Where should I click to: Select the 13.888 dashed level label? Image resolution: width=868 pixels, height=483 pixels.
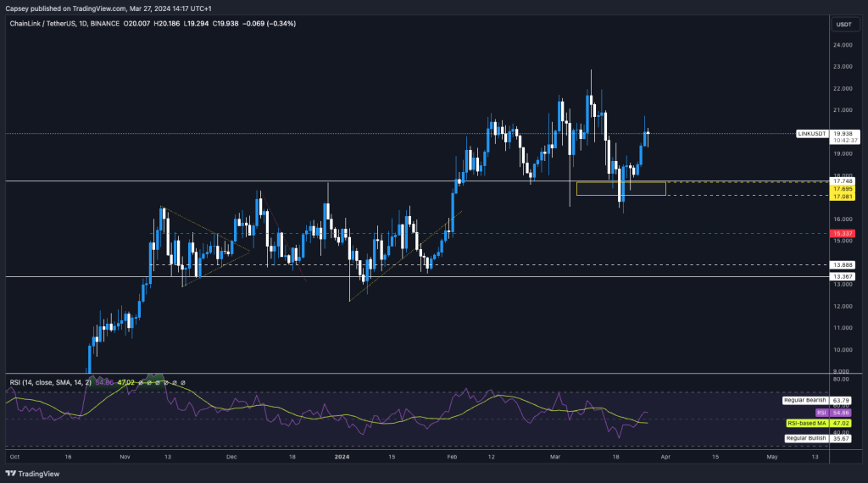tap(843, 265)
